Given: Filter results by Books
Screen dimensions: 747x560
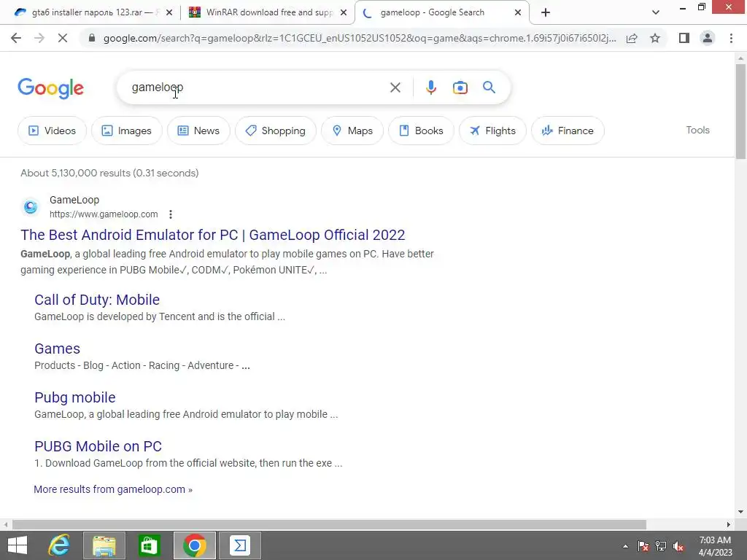Looking at the screenshot, I should tap(421, 131).
